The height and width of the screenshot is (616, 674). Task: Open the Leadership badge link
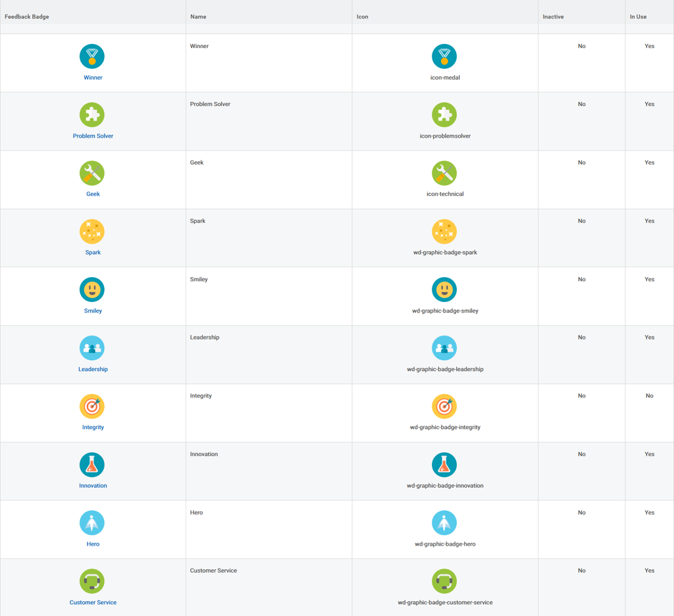pyautogui.click(x=93, y=369)
